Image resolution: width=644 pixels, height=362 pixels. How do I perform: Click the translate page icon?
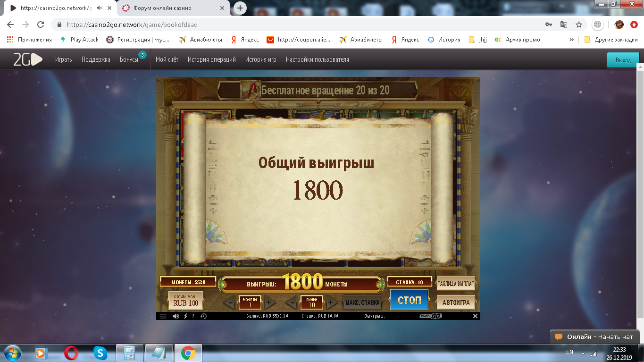[564, 25]
